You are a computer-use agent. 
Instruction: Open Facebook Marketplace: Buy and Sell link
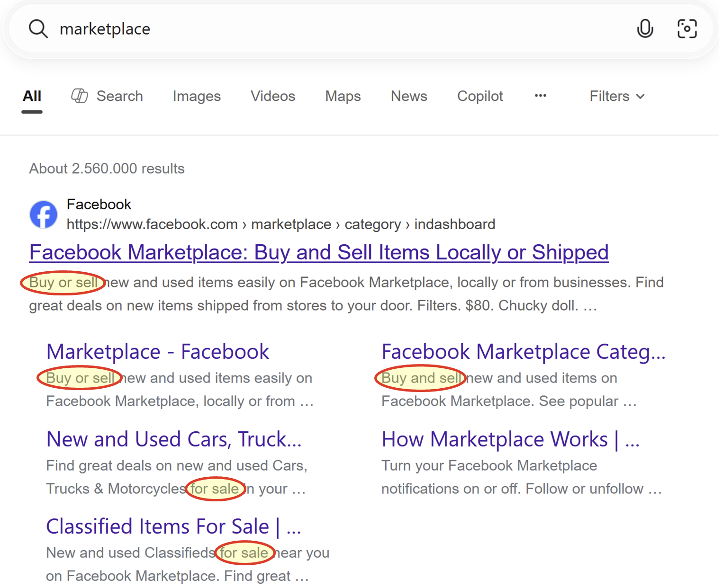click(318, 252)
